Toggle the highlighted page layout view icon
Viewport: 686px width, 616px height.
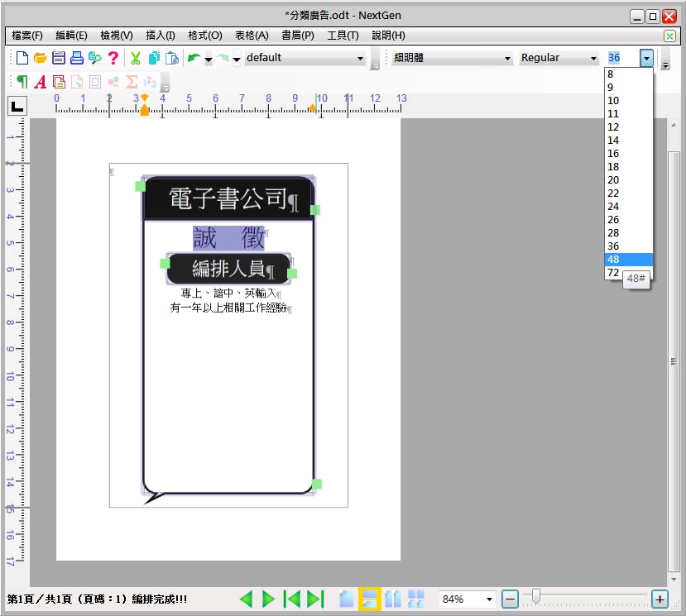369,599
